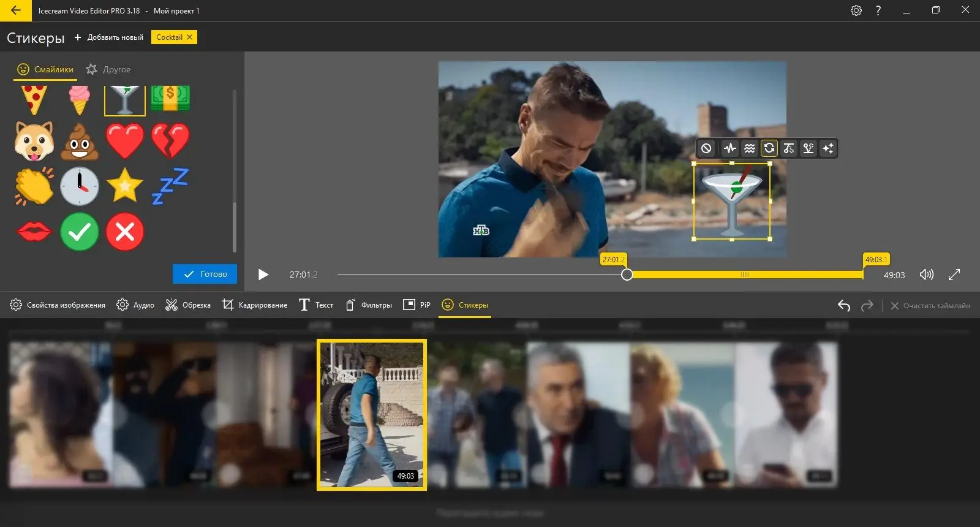Apply the sparkle animation effect to the sticker
The image size is (980, 527).
click(x=828, y=148)
